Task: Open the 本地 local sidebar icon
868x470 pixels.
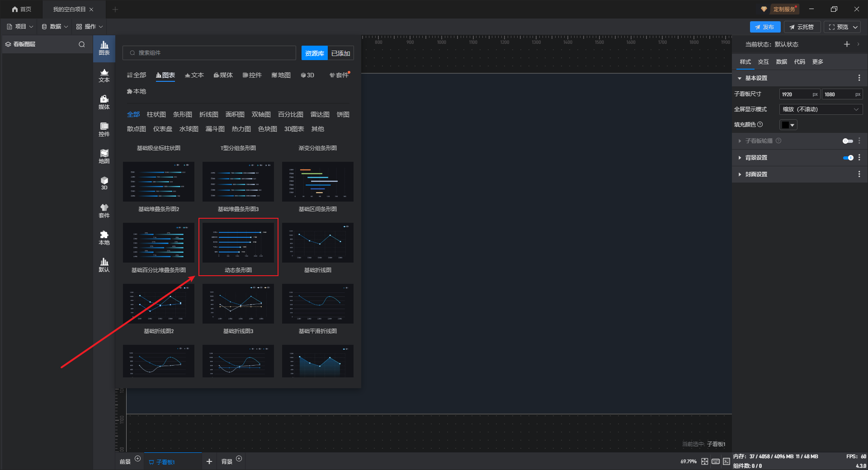Action: [104, 238]
